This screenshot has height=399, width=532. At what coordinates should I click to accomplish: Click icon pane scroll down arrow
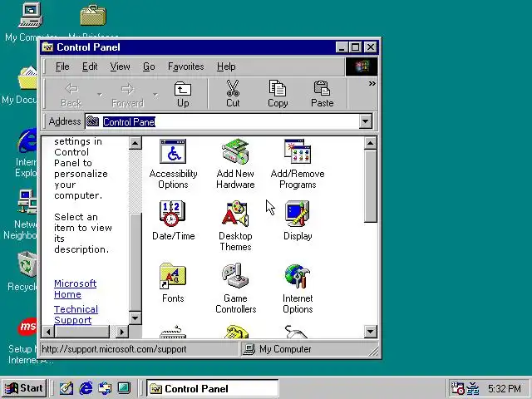coord(370,331)
